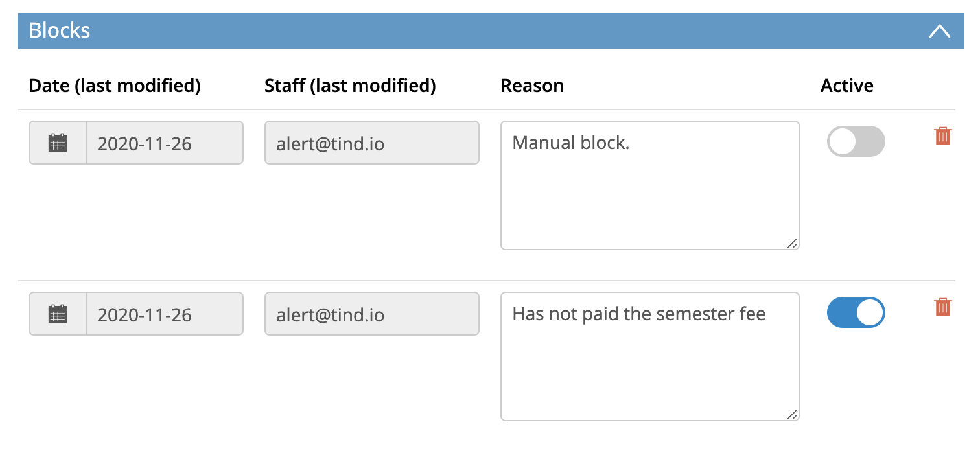Delete the semester fee block via trash icon
The width and height of the screenshot is (980, 455).
[942, 307]
